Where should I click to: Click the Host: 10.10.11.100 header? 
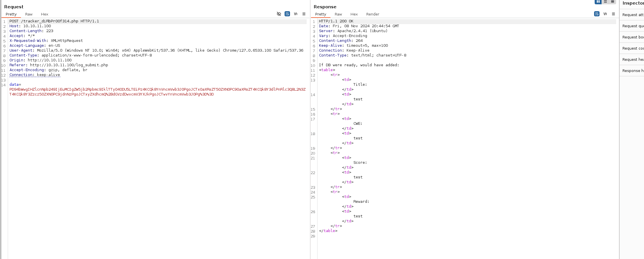[30, 26]
